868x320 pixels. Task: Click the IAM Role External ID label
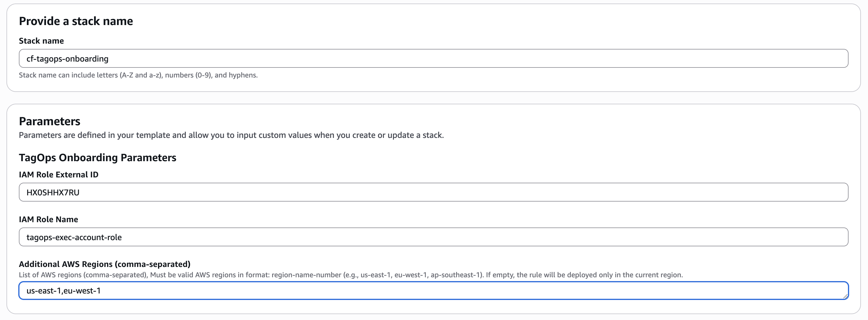tap(59, 174)
